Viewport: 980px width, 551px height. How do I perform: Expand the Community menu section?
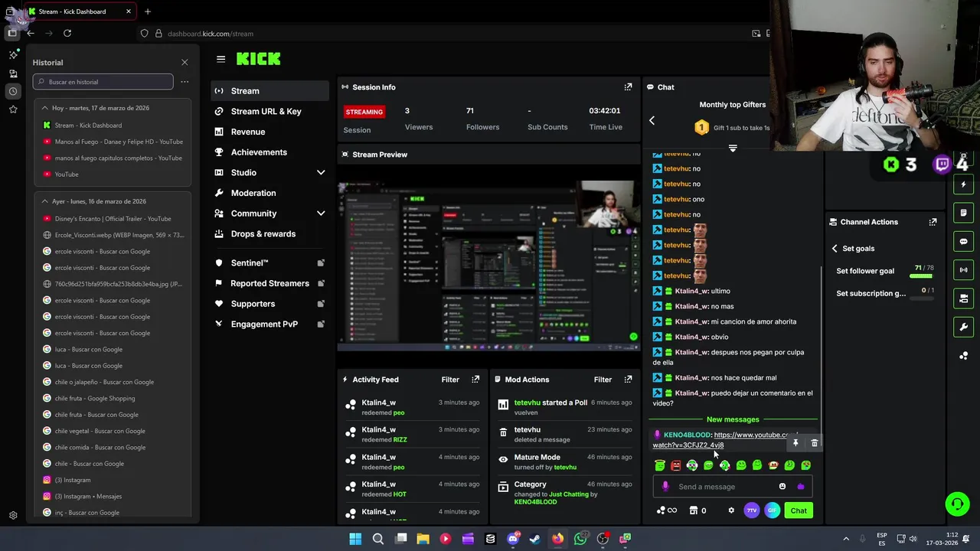point(321,214)
